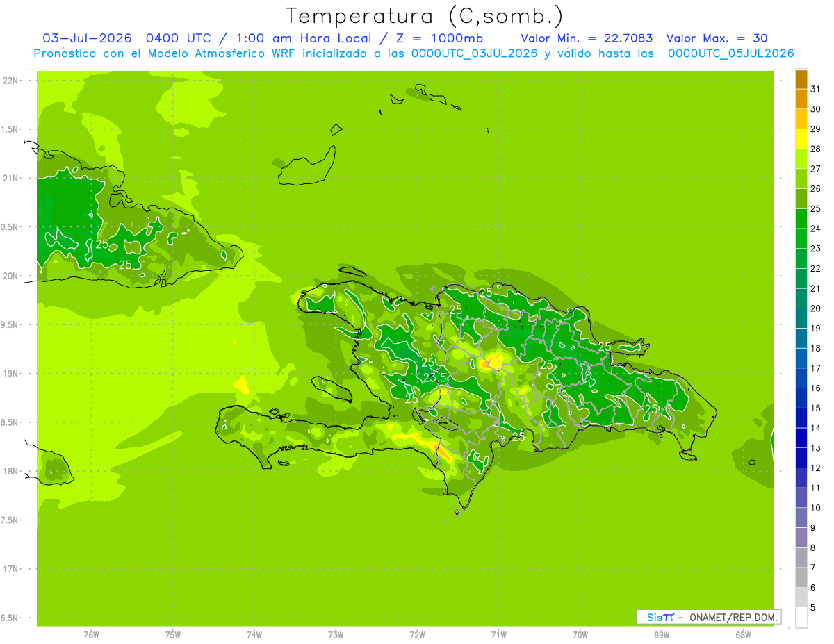Select the purple 9 degree legend swatch

point(801,538)
